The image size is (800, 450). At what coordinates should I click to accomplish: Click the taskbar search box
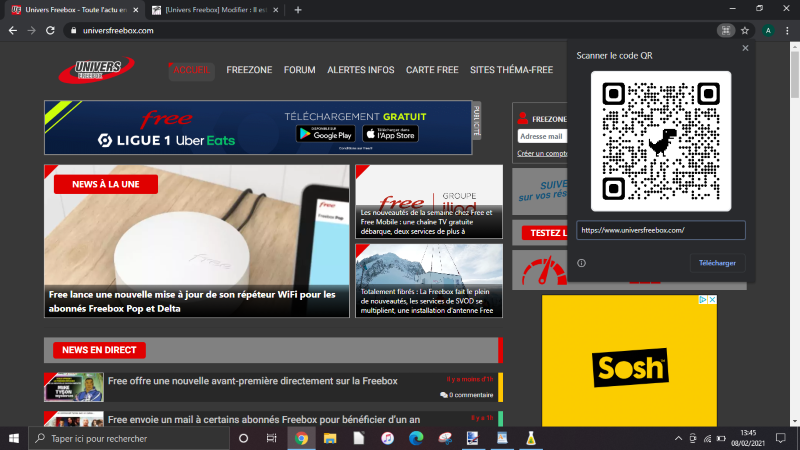(129, 438)
